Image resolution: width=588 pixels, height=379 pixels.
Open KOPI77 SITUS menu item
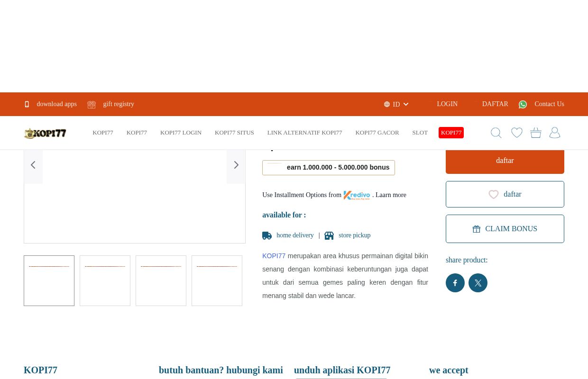[234, 133]
